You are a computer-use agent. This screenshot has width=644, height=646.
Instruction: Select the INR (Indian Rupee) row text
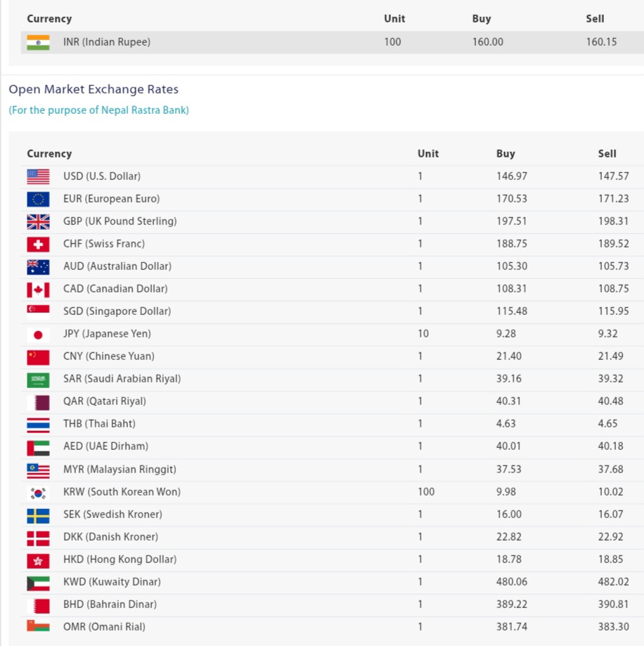(107, 42)
